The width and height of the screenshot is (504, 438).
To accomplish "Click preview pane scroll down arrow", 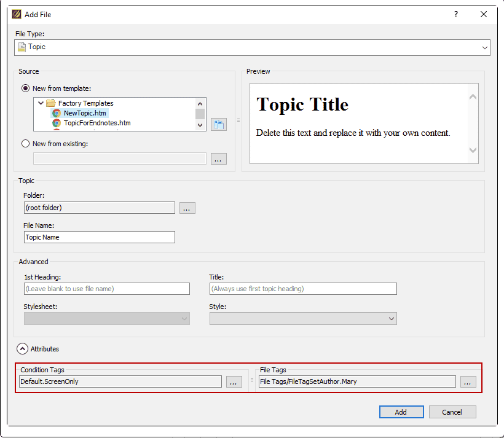I will [473, 150].
